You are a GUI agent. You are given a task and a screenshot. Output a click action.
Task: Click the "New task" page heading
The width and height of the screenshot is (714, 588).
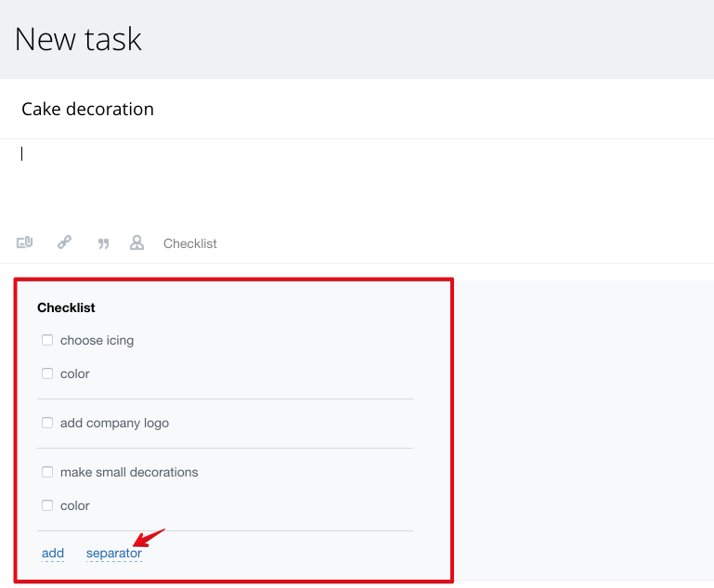(x=78, y=39)
